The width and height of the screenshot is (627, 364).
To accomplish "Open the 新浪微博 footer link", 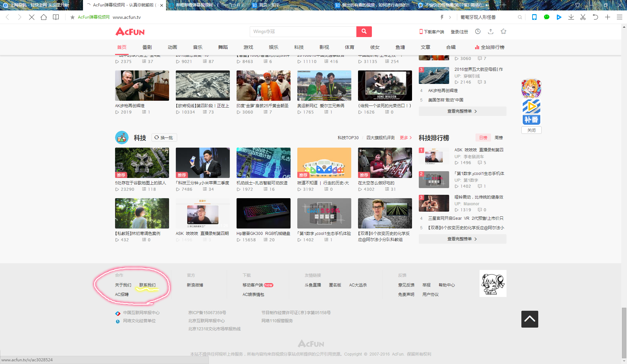I will click(x=195, y=285).
